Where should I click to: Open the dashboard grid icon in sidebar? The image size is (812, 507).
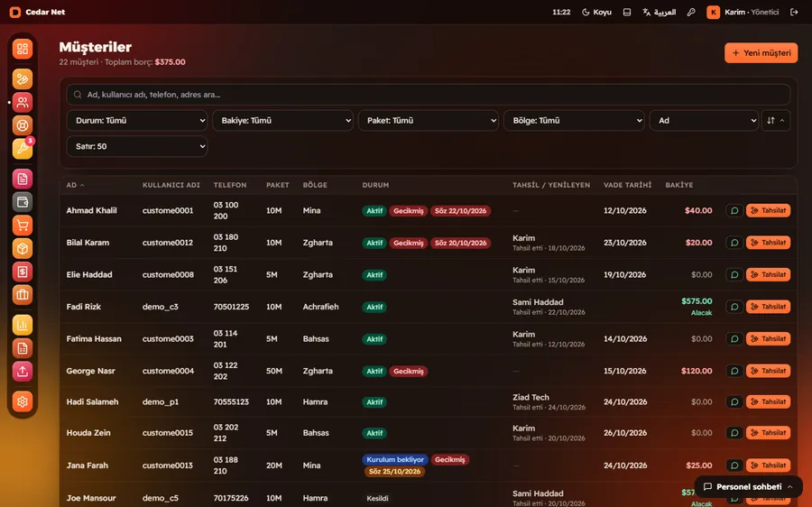(x=23, y=50)
